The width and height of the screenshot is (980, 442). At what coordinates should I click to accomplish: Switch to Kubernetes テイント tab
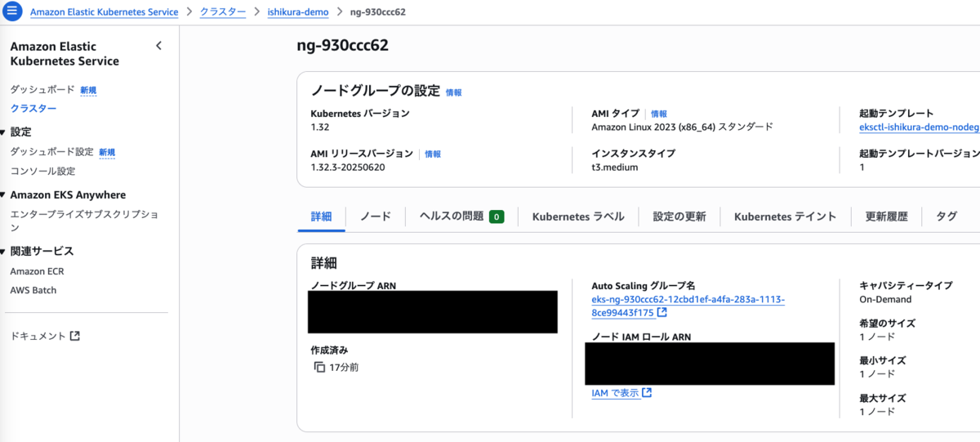[x=786, y=217]
